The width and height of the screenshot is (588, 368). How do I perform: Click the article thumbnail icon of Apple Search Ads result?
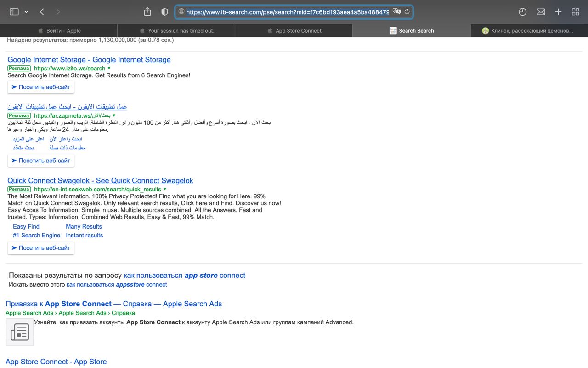tap(20, 332)
